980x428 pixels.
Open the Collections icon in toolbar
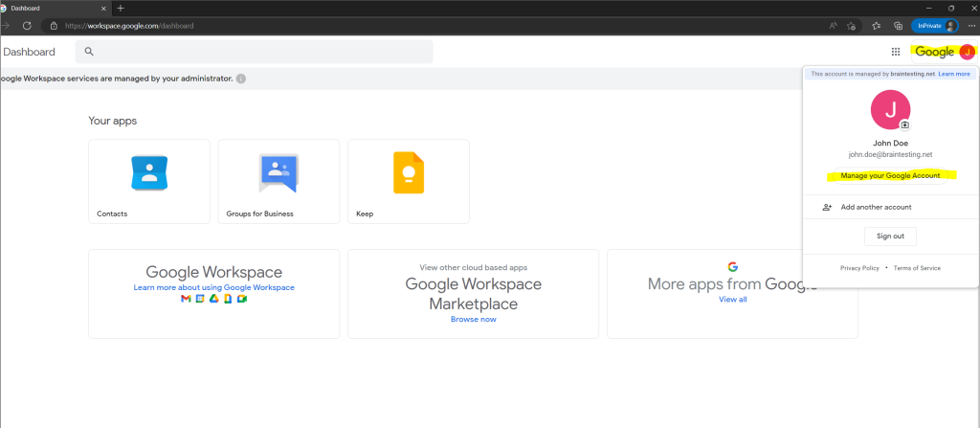[898, 26]
